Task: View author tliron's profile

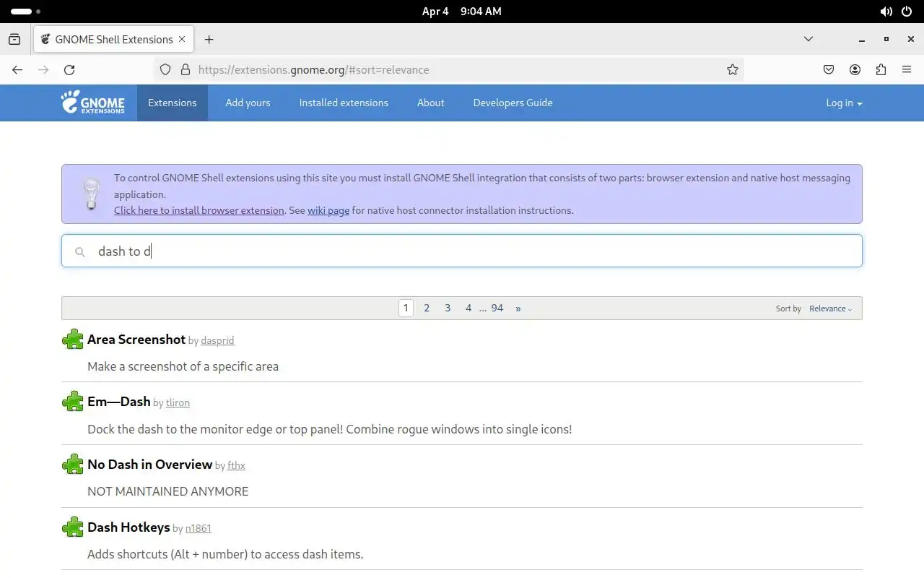Action: tap(178, 403)
